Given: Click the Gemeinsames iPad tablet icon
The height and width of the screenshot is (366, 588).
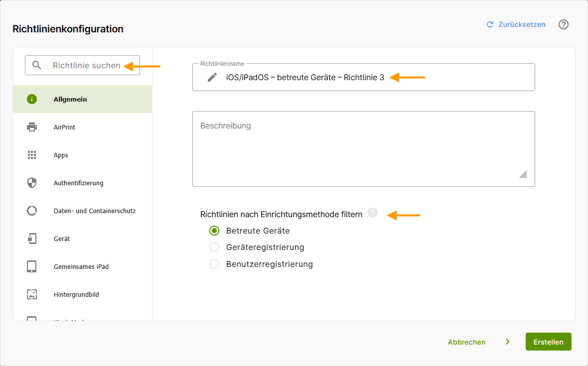Looking at the screenshot, I should point(32,267).
